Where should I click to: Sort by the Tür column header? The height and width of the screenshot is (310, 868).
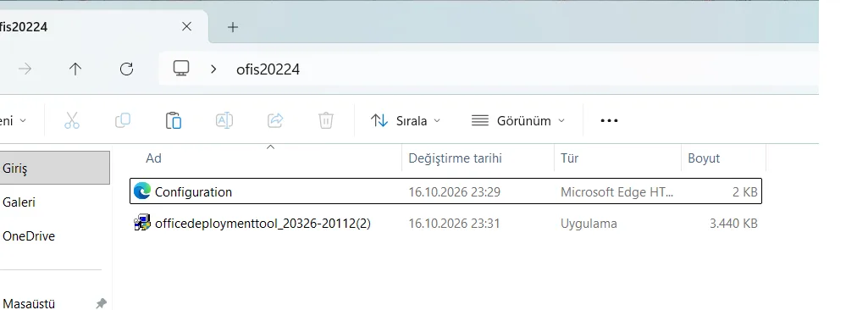coord(570,158)
